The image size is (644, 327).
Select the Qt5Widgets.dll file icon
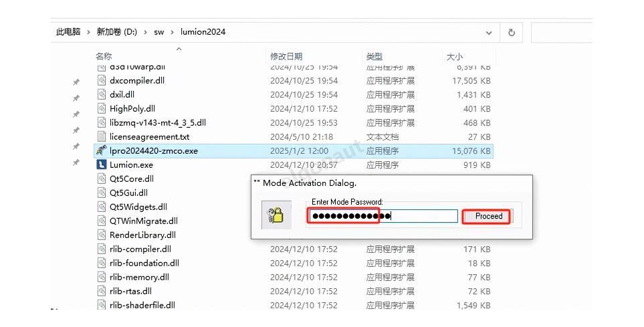102,207
